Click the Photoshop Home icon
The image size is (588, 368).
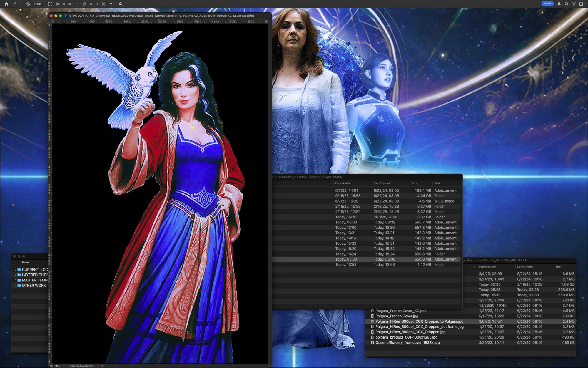[x=6, y=4]
